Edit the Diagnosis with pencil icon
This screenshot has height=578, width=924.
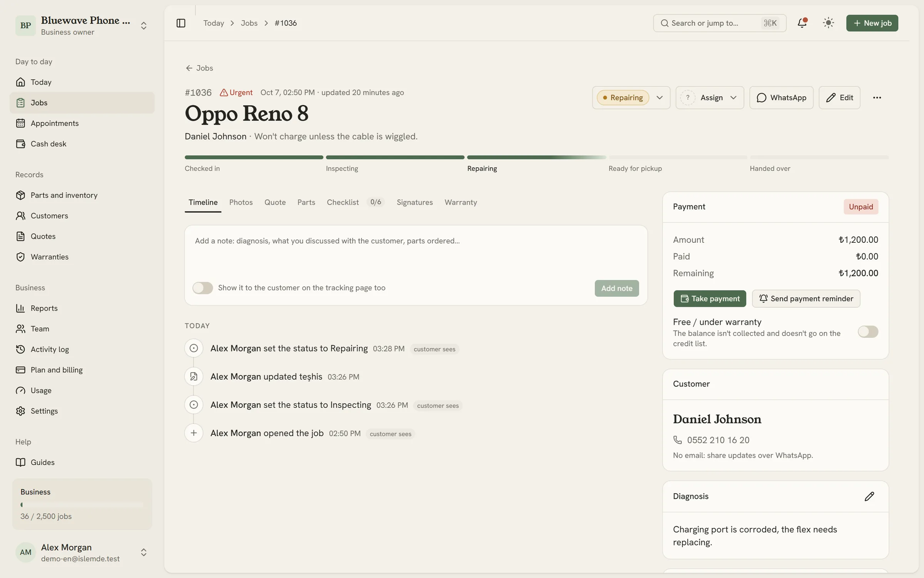tap(869, 496)
